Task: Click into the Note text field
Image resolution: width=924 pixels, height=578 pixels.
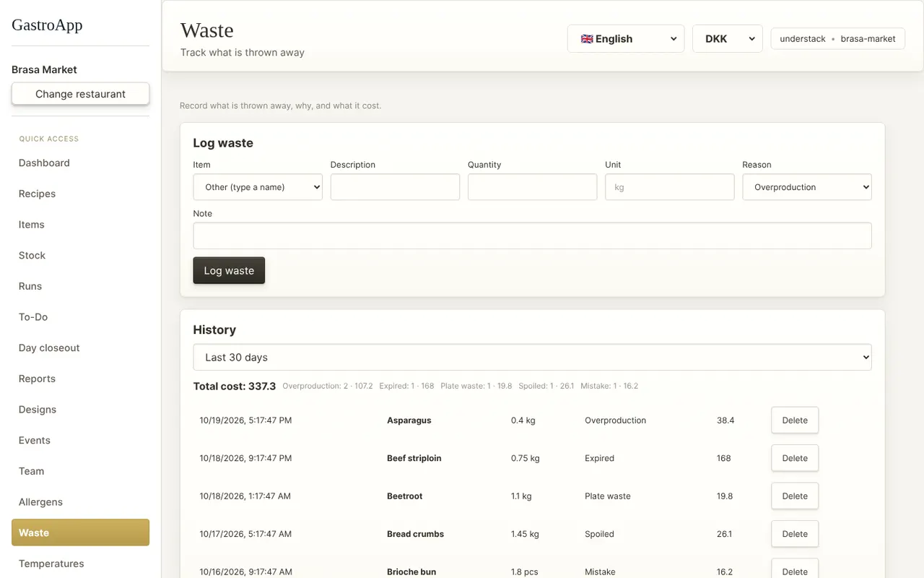Action: [532, 236]
